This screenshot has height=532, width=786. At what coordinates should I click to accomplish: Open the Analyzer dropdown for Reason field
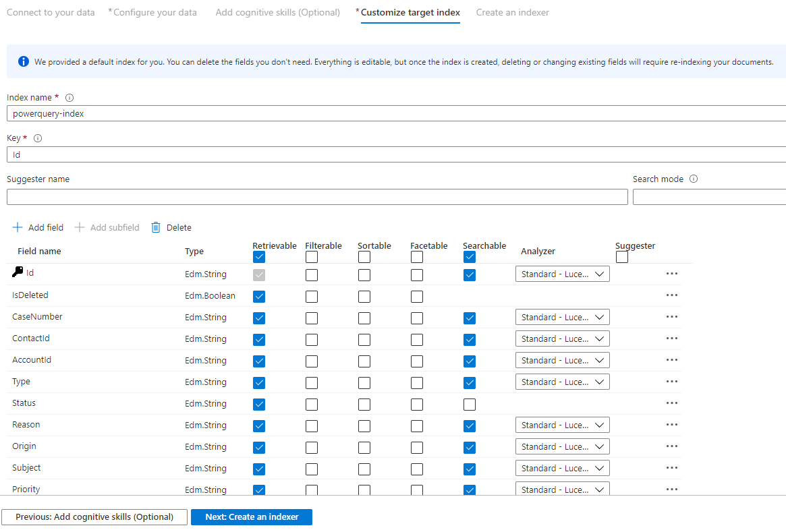pyautogui.click(x=563, y=425)
